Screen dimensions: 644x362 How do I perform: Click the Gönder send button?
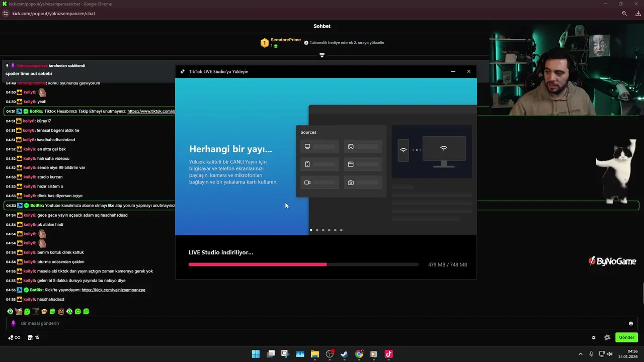coord(626,337)
